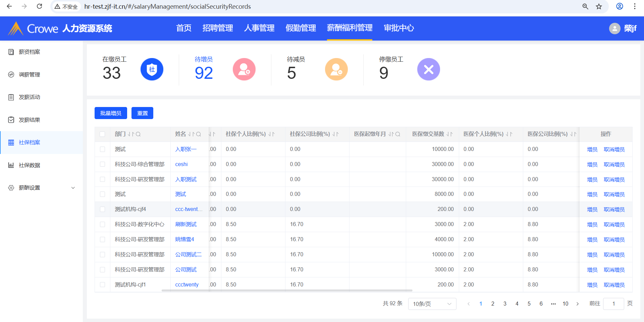Open the 假勤管理 top menu
The height and width of the screenshot is (322, 644).
(x=301, y=28)
